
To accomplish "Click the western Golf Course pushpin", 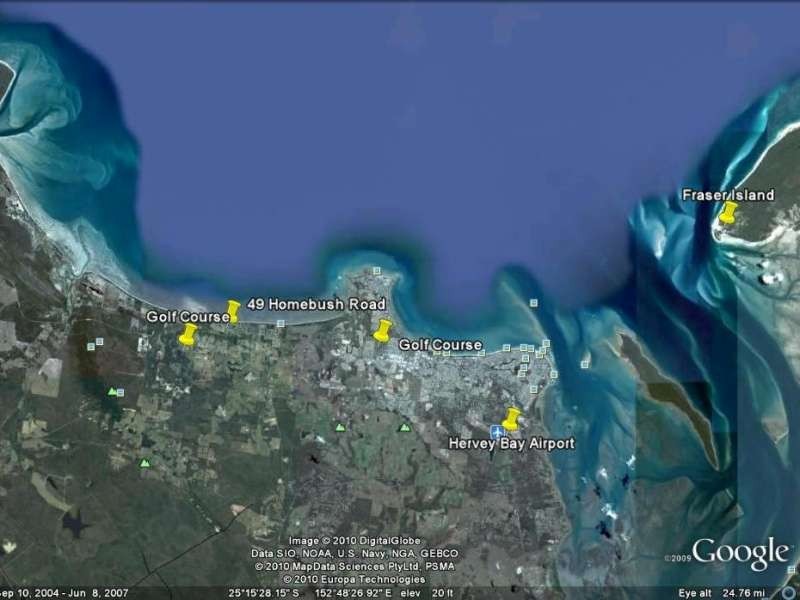I will pos(187,336).
